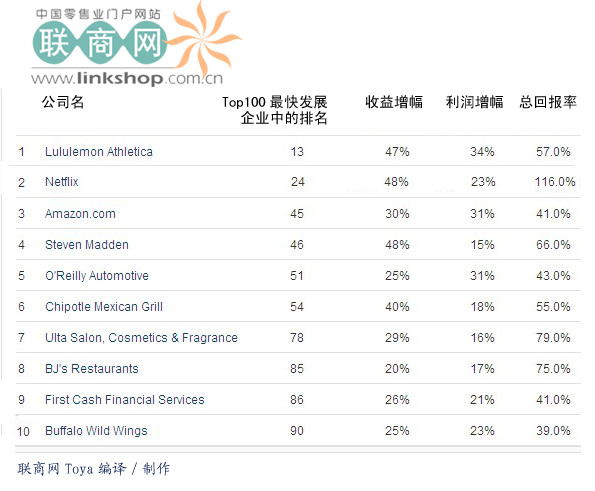The height and width of the screenshot is (491, 595).
Task: Click the 利润增幅 column header
Action: pos(474,102)
